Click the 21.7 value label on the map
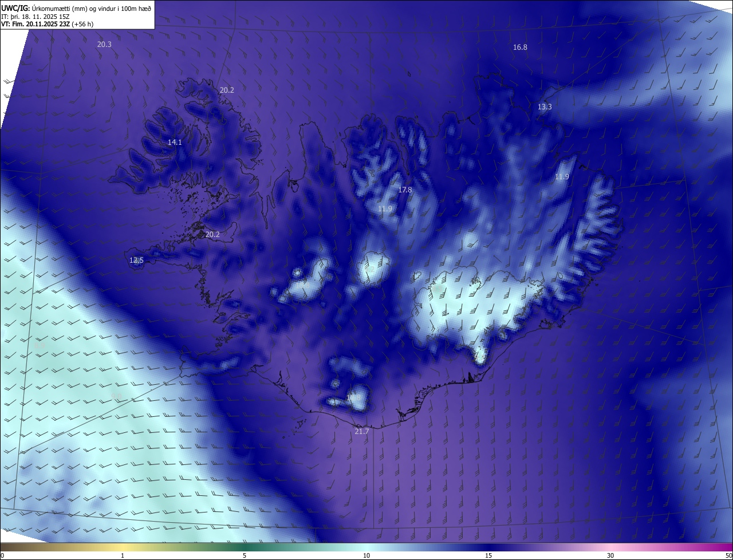Viewport: 733px width, 560px height. (361, 431)
